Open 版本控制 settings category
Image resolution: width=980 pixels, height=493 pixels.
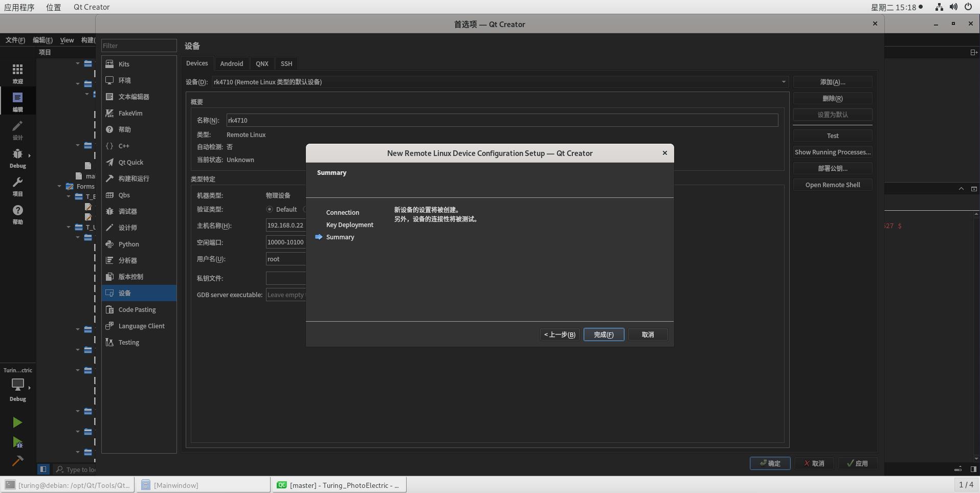coord(139,277)
